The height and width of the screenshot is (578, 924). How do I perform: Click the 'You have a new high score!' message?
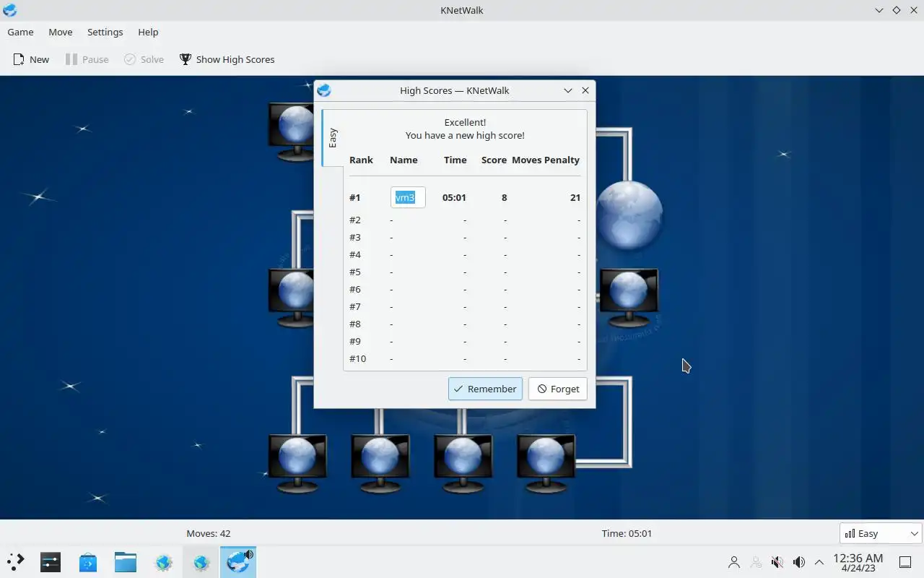click(465, 135)
